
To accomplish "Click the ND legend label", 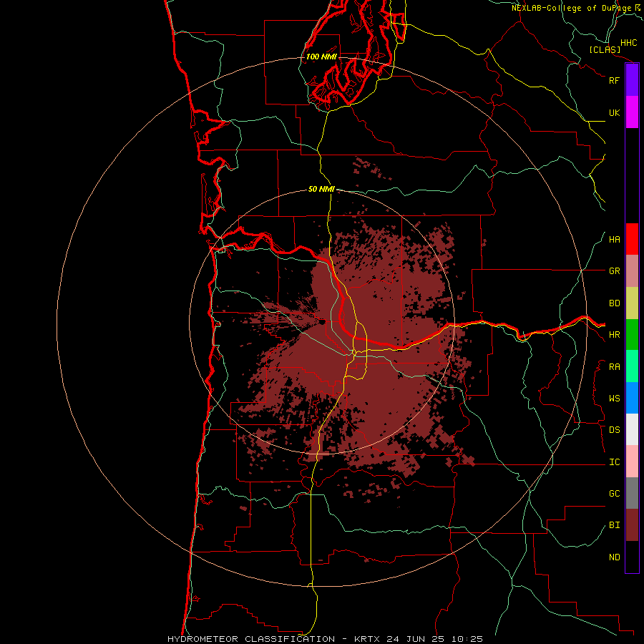I will (614, 557).
